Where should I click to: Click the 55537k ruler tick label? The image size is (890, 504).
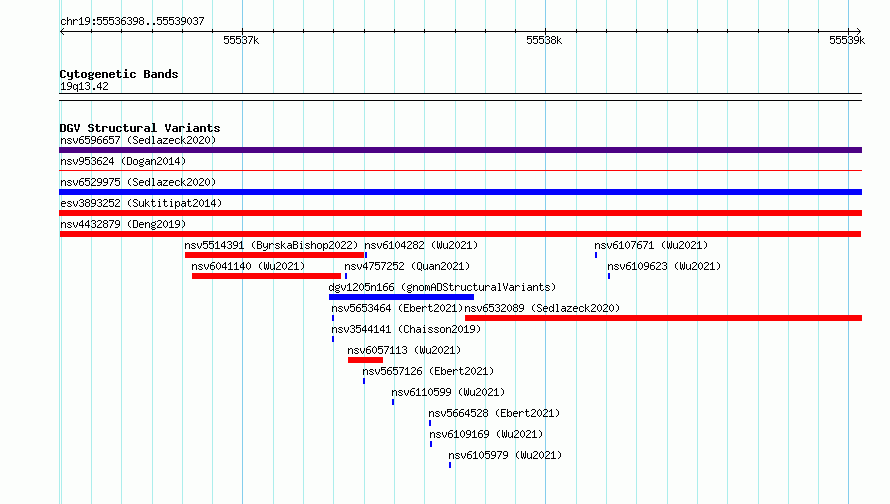click(241, 40)
